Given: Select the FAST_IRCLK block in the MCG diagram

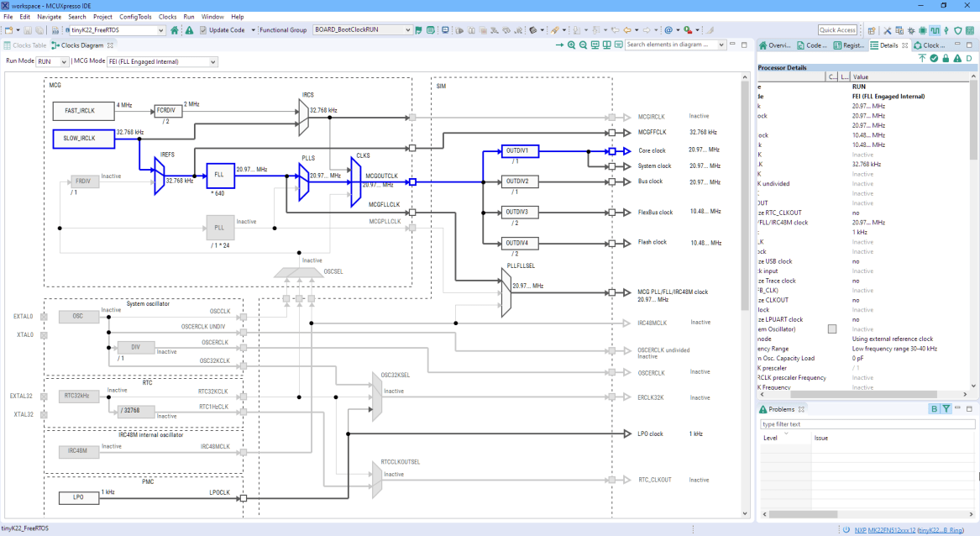Looking at the screenshot, I should tap(81, 111).
